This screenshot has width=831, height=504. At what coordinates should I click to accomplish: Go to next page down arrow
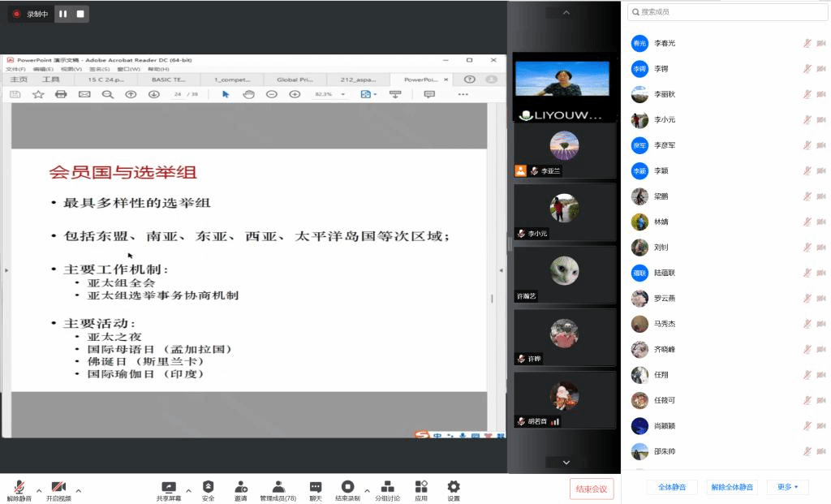point(153,94)
